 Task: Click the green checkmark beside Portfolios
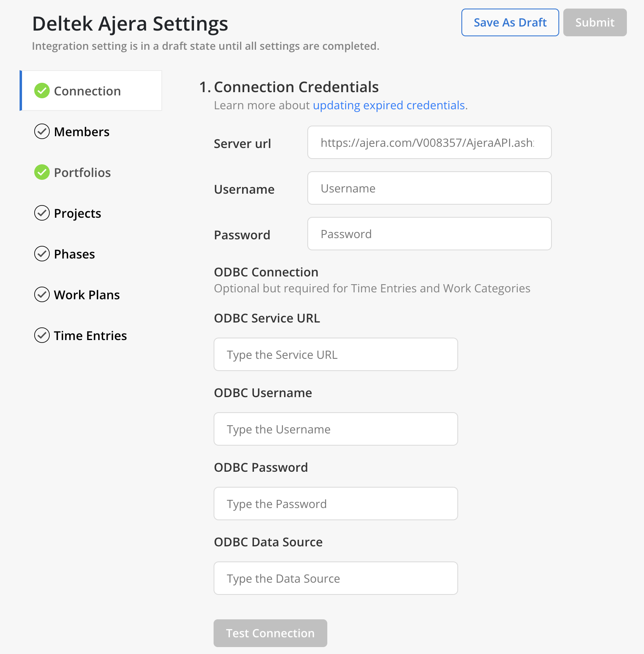(x=42, y=172)
